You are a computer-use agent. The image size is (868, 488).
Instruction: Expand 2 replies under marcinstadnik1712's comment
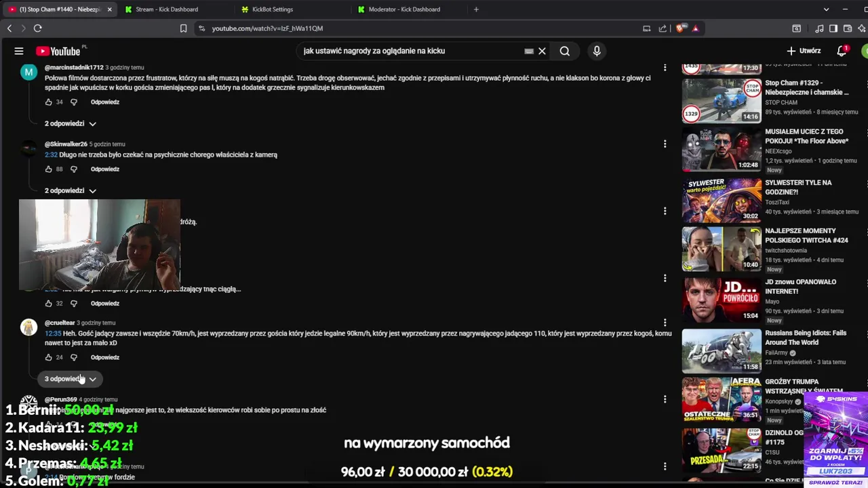click(x=71, y=123)
